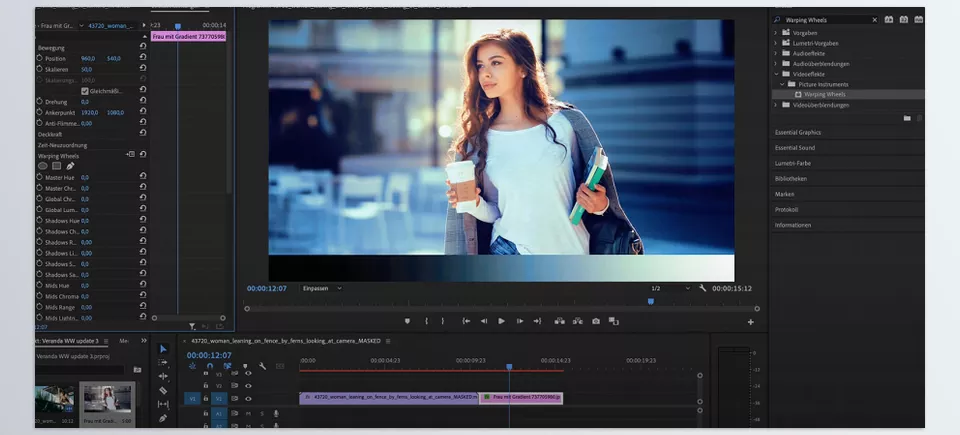Play the program monitor
Image resolution: width=960 pixels, height=435 pixels.
[501, 321]
